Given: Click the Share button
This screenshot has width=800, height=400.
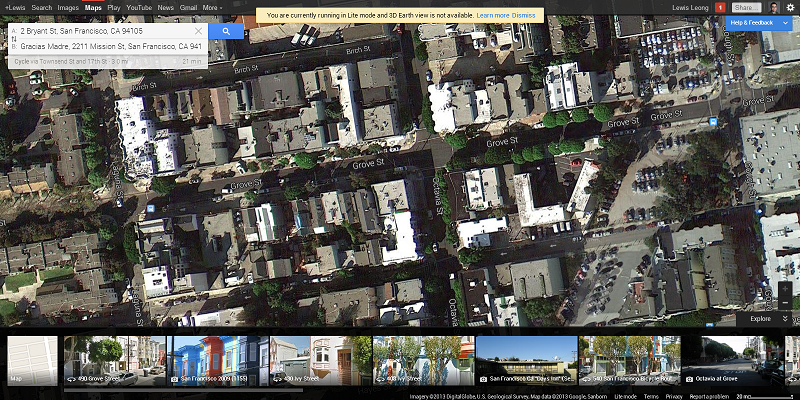Looking at the screenshot, I should click(748, 7).
